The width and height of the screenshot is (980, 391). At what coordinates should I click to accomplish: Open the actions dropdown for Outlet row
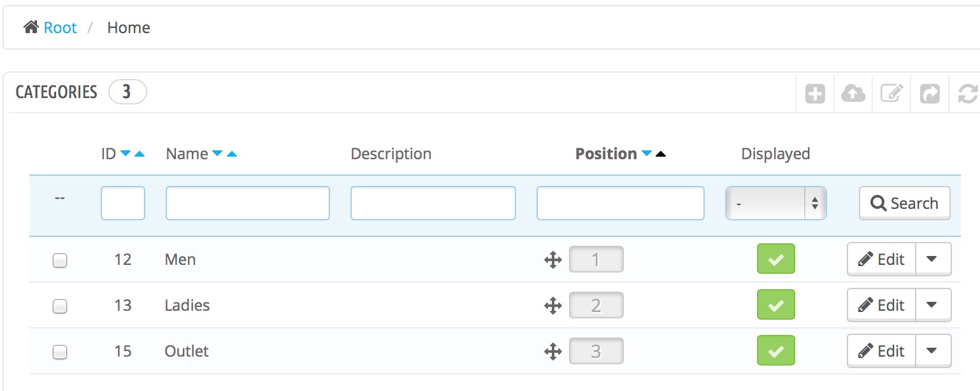point(932,351)
